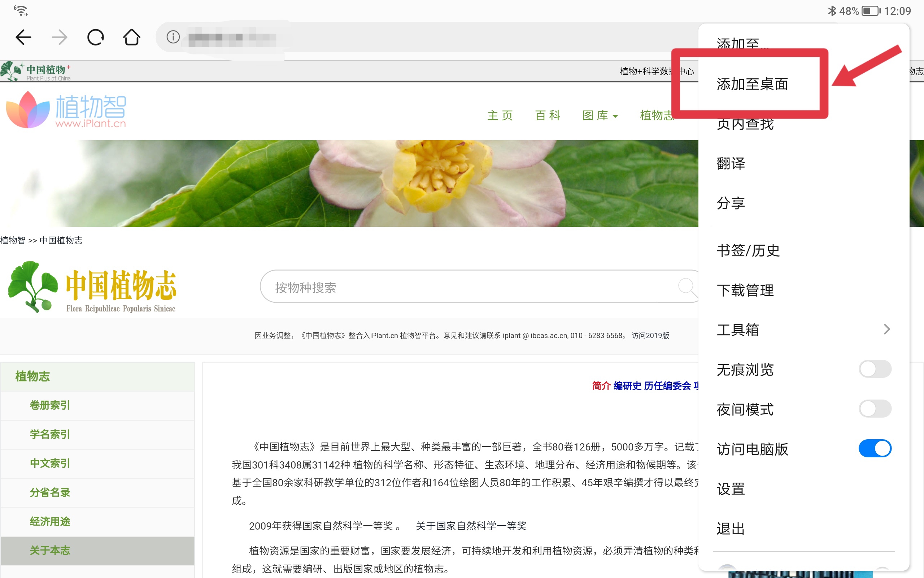Image resolution: width=924 pixels, height=578 pixels.
Task: Open 访问2019版 link
Action: [651, 335]
